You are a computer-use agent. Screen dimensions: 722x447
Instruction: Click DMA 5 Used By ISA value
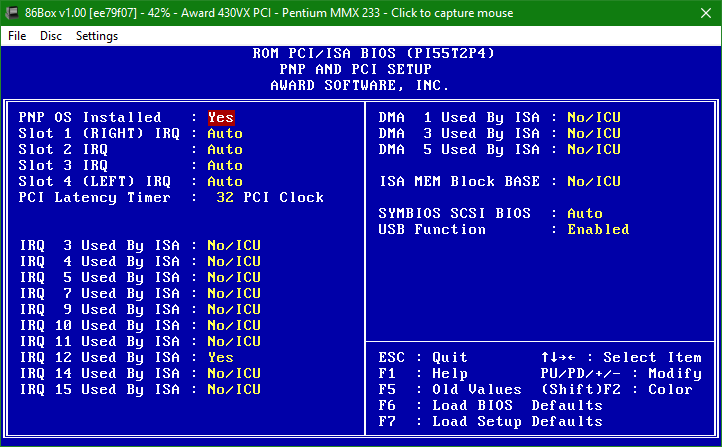[x=594, y=150]
